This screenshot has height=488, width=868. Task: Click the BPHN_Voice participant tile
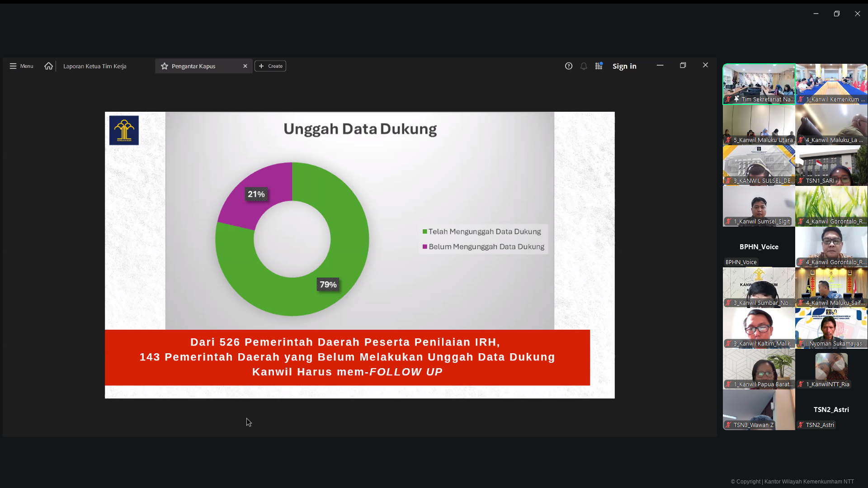[759, 246]
